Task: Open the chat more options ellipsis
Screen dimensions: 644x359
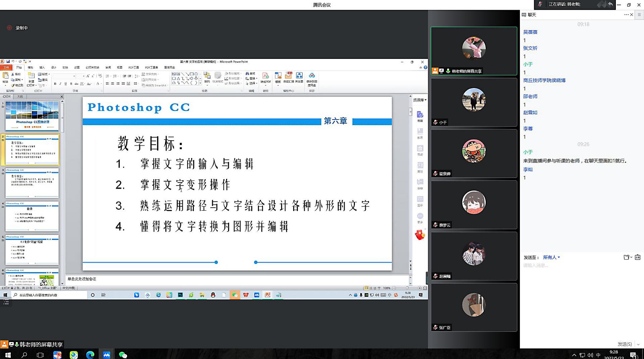Action: click(626, 15)
